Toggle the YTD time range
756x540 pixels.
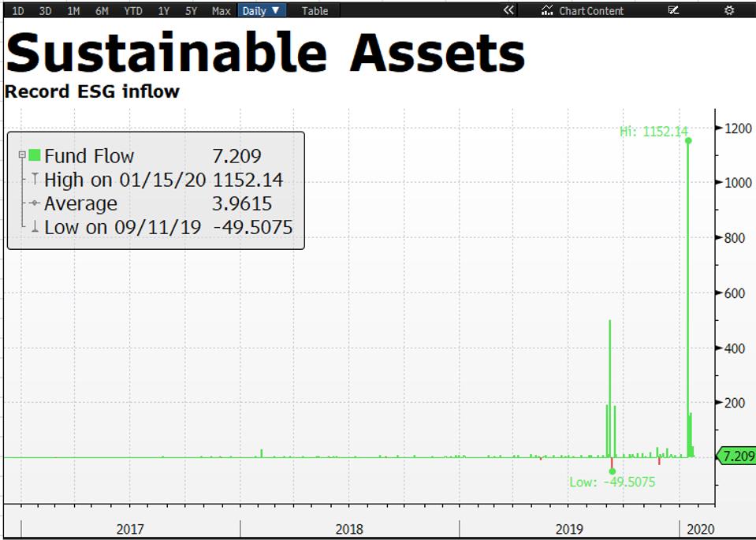(132, 10)
